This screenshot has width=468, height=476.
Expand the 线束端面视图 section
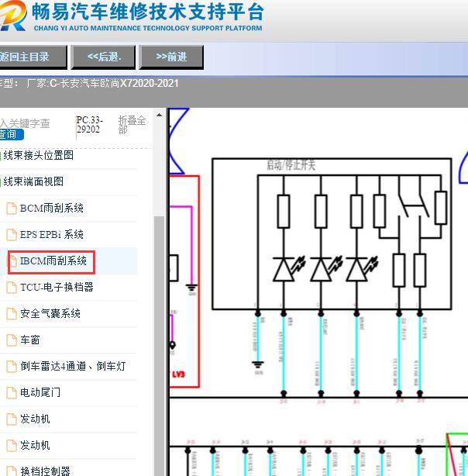point(33,181)
